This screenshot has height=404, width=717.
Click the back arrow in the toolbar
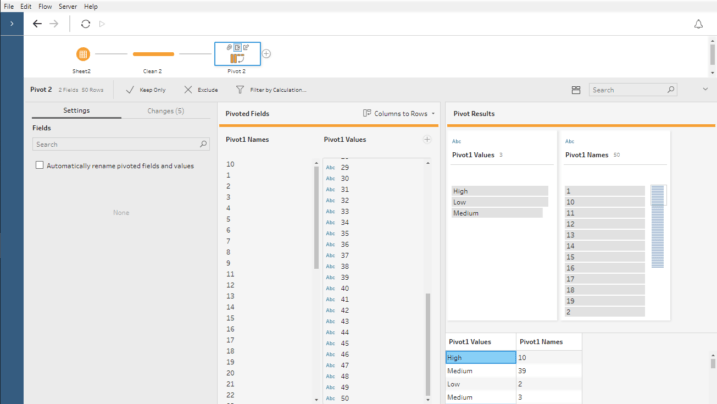(x=37, y=23)
